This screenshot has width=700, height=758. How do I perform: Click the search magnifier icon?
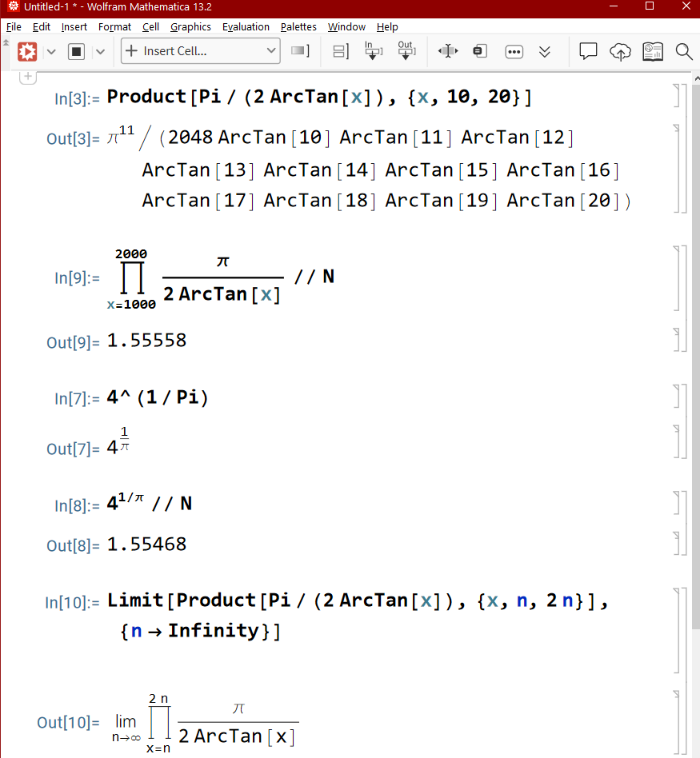pos(684,51)
